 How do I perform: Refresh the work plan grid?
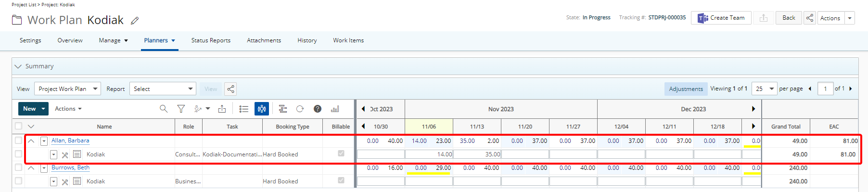coord(300,109)
